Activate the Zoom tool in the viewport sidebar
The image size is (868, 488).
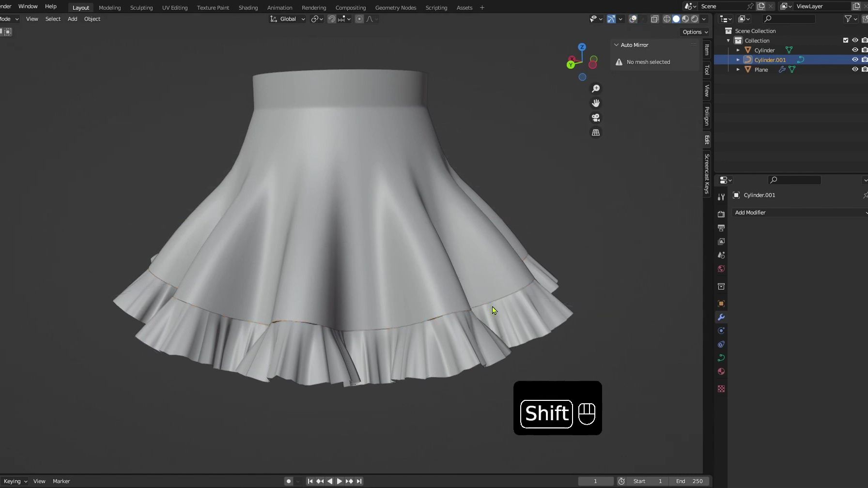pos(596,88)
